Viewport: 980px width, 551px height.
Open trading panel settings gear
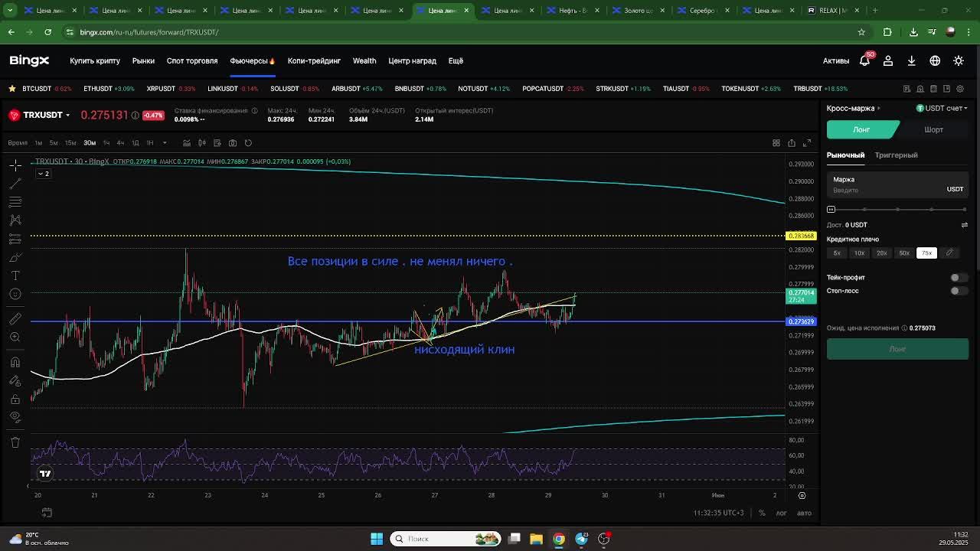click(x=960, y=89)
